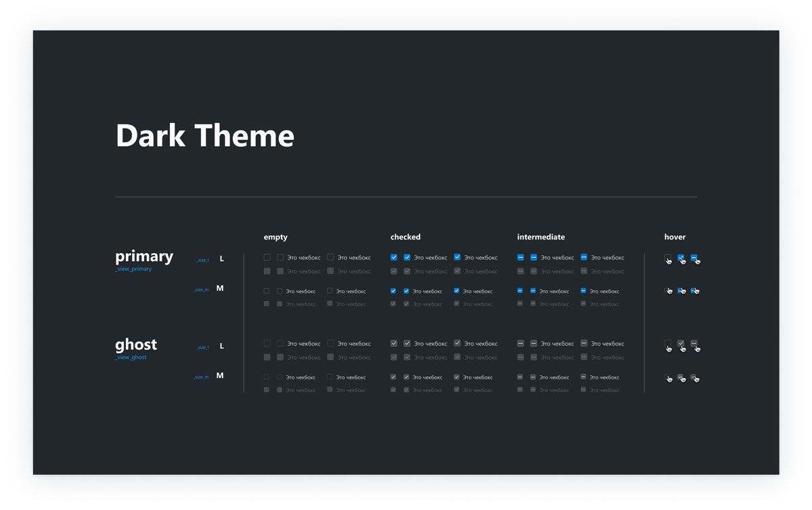Click the "_size_m" tag in primary section
This screenshot has height=510, width=812.
click(202, 290)
